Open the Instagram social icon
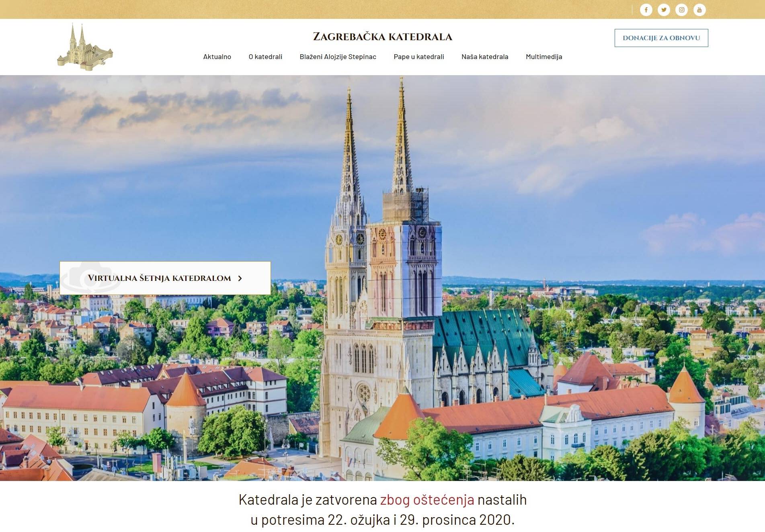 coord(681,10)
